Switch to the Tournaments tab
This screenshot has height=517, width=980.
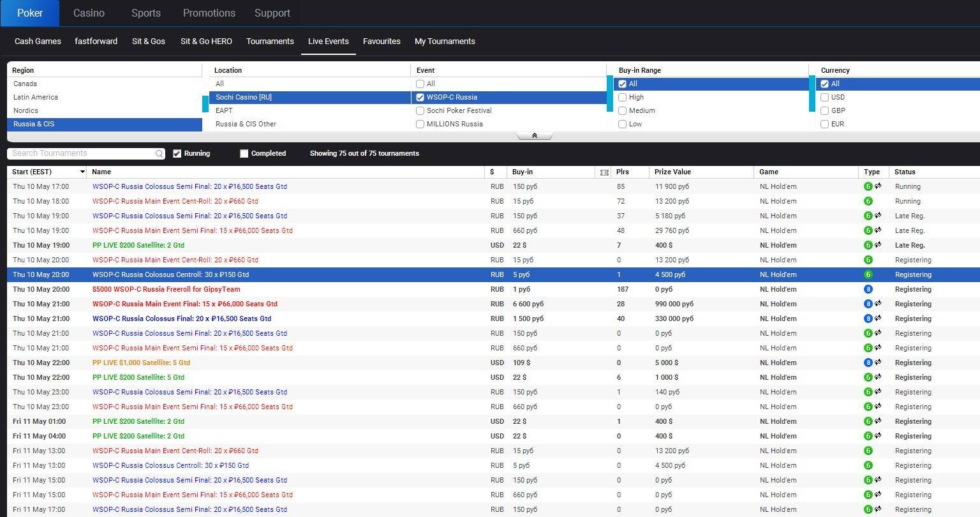pyautogui.click(x=270, y=41)
